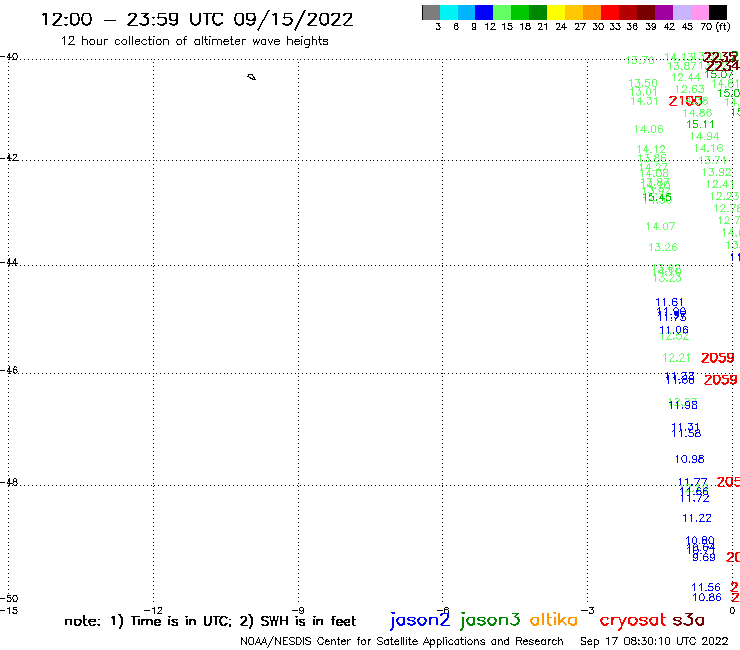This screenshot has width=740, height=650.
Task: Click the -12 longitude axis label
Action: tap(153, 610)
